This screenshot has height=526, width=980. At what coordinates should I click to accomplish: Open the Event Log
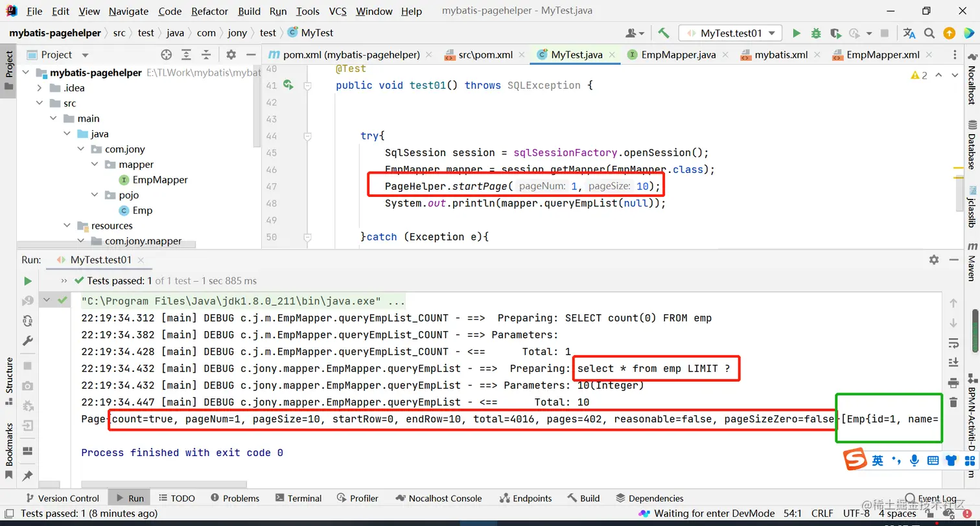point(931,498)
